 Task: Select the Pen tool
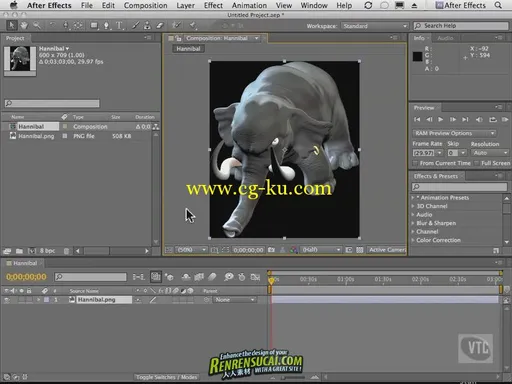[x=107, y=25]
